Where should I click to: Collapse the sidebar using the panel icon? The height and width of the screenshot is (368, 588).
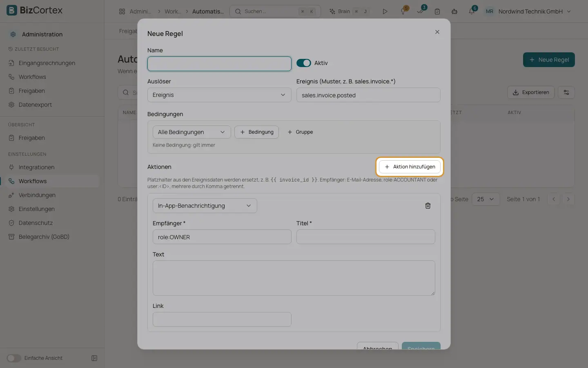(x=94, y=358)
